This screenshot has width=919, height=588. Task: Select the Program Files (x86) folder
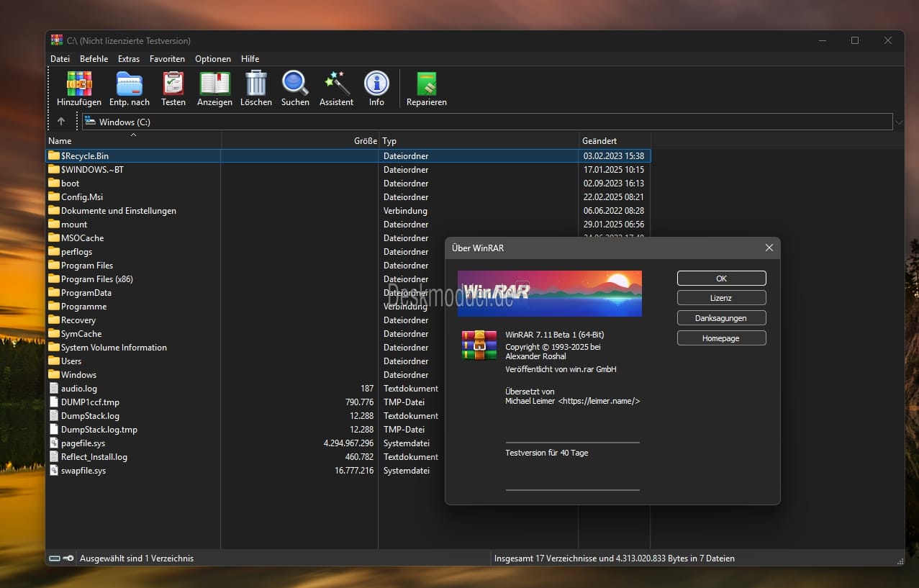(96, 279)
